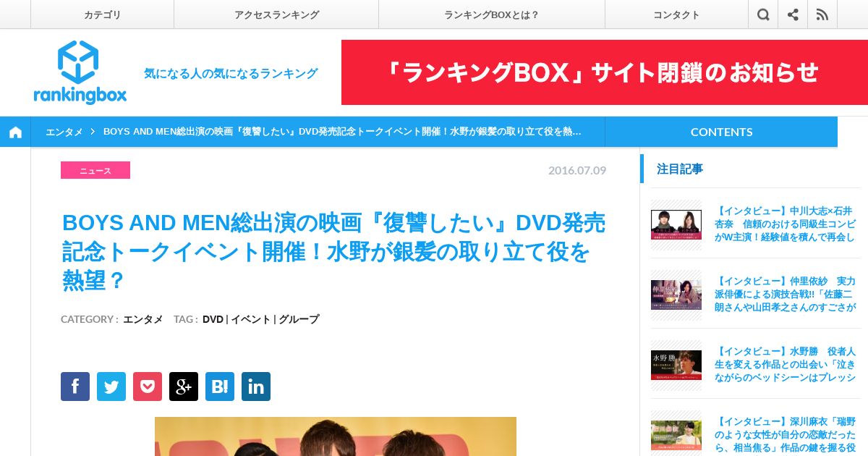Click 中川大志×石井杏奈 interview thumbnail

pyautogui.click(x=676, y=224)
